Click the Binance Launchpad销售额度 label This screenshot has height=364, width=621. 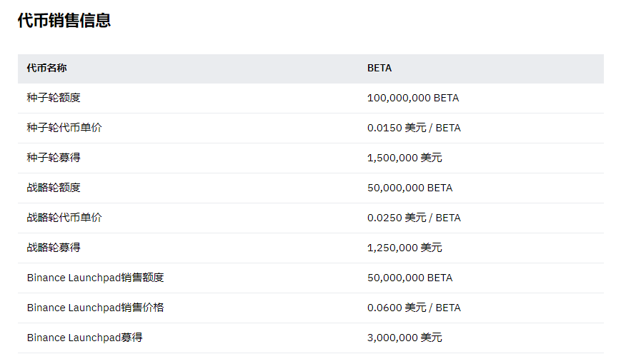[x=96, y=278]
